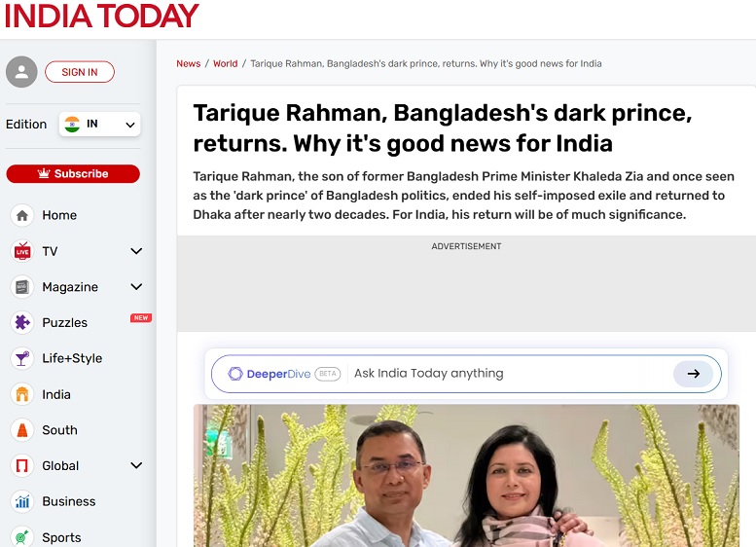756x547 pixels.
Task: Click the Puzzles jigsaw icon
Action: [22, 322]
